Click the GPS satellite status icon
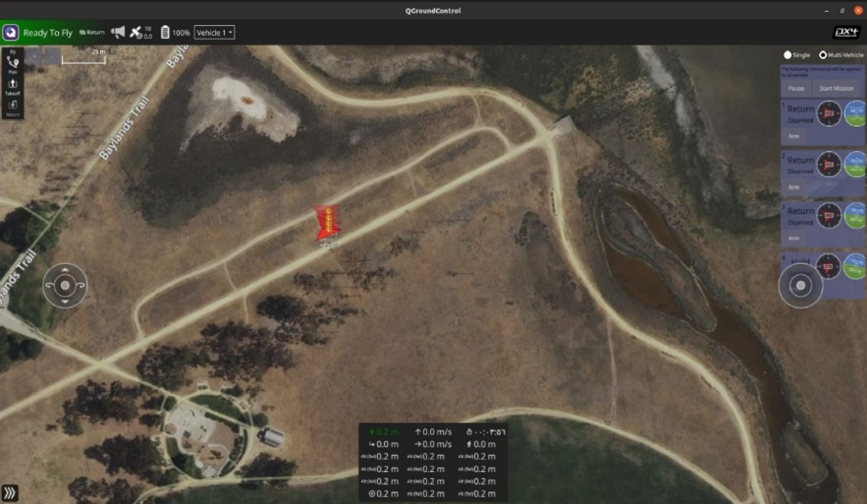867x504 pixels. pyautogui.click(x=135, y=32)
